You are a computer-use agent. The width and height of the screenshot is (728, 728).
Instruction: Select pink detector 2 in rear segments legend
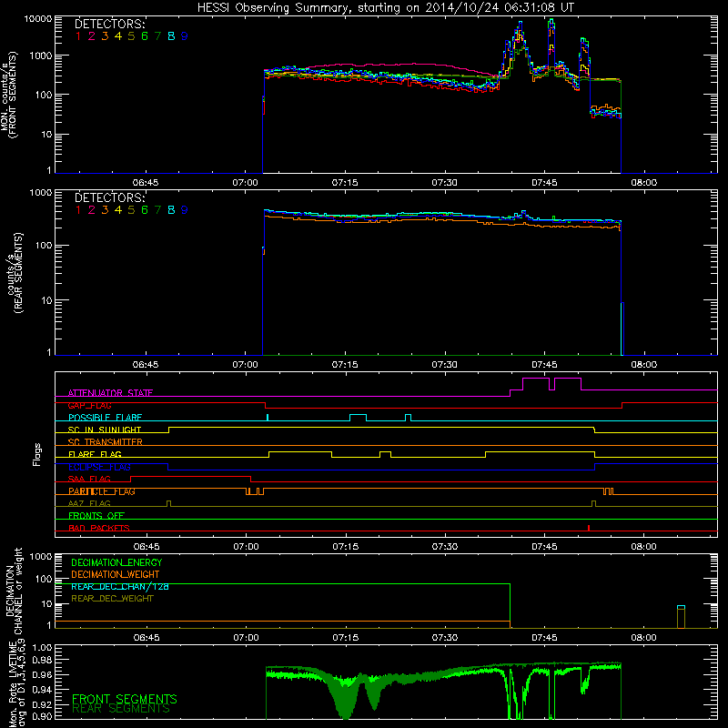[x=92, y=210]
